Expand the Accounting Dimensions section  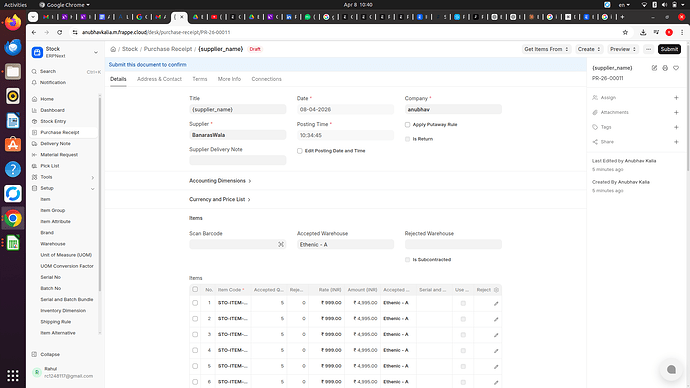tap(220, 181)
